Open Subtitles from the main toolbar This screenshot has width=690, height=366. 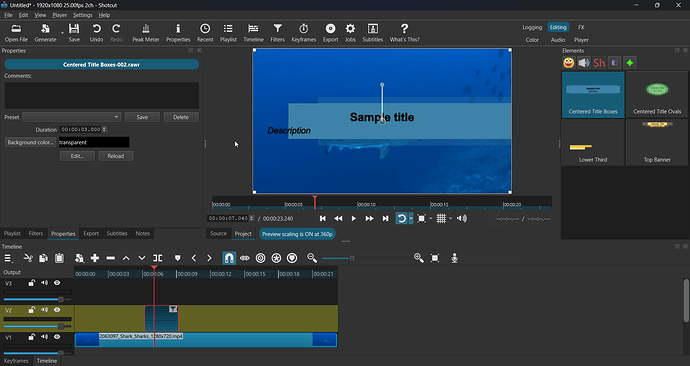[x=373, y=33]
